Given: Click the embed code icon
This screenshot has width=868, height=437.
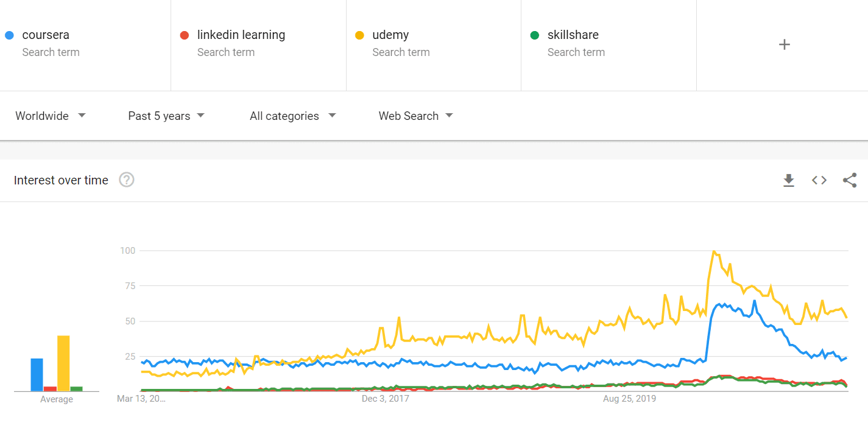Looking at the screenshot, I should click(x=819, y=180).
